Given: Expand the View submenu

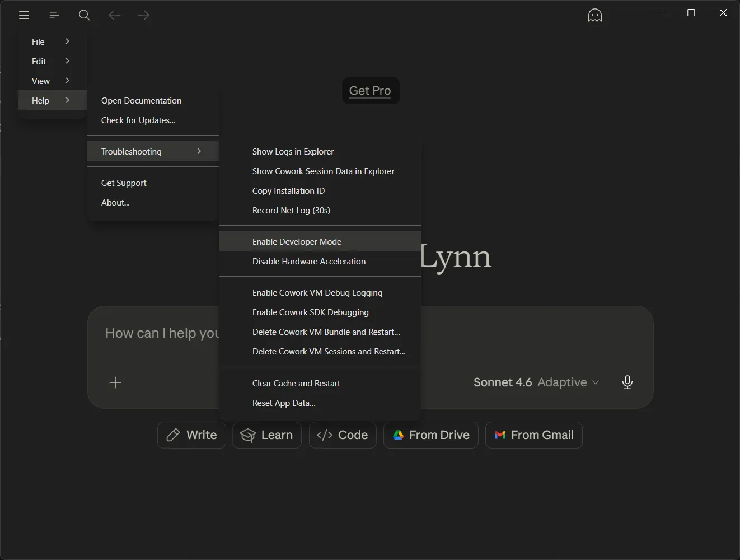Looking at the screenshot, I should point(52,81).
